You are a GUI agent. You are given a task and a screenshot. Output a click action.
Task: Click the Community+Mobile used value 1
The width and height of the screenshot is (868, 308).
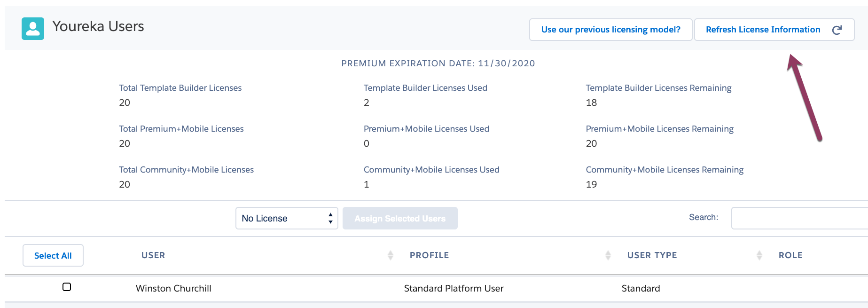tap(367, 184)
